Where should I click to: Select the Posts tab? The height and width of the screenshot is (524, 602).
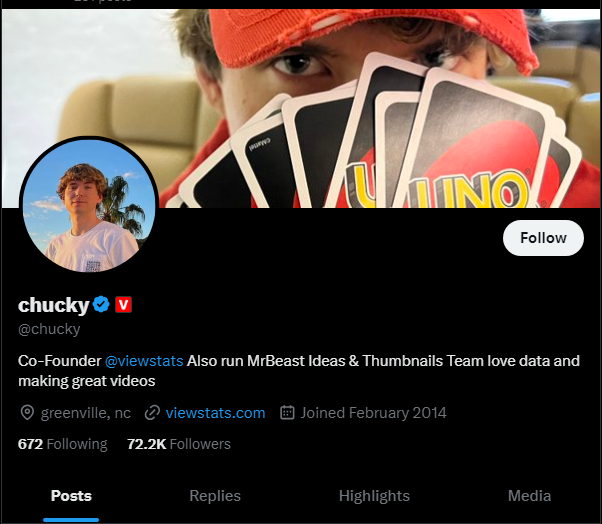[x=71, y=496]
